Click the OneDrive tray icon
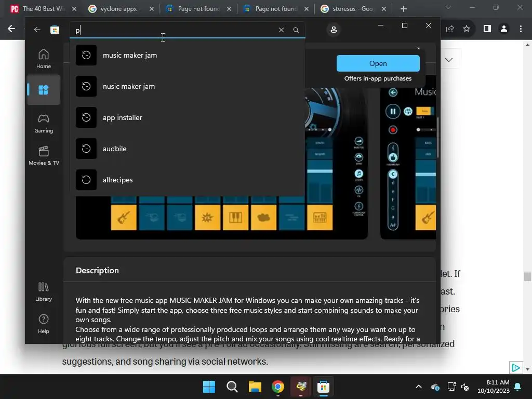The height and width of the screenshot is (399, 532). 435,387
